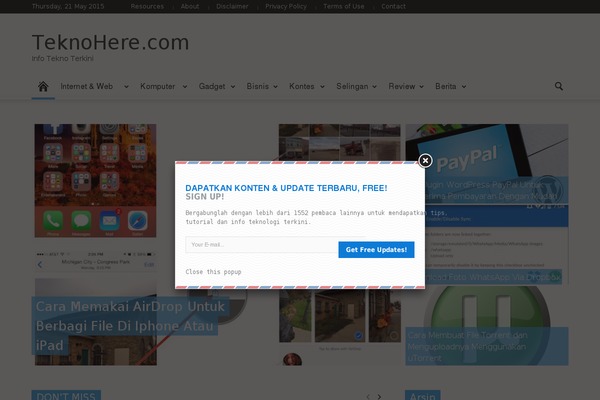Click the DON'T MISS section heading
This screenshot has height=400, width=600.
[66, 396]
